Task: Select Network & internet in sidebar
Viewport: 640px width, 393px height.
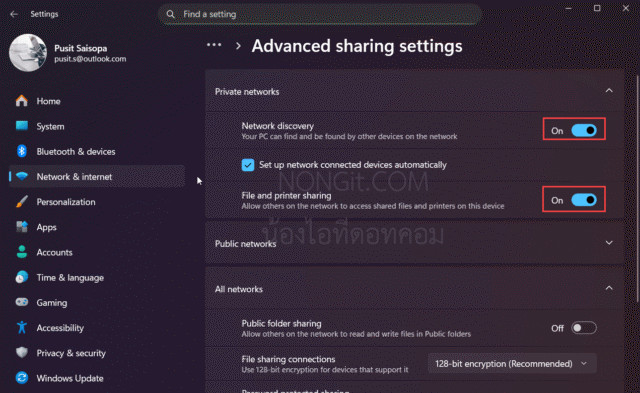Action: pyautogui.click(x=97, y=176)
